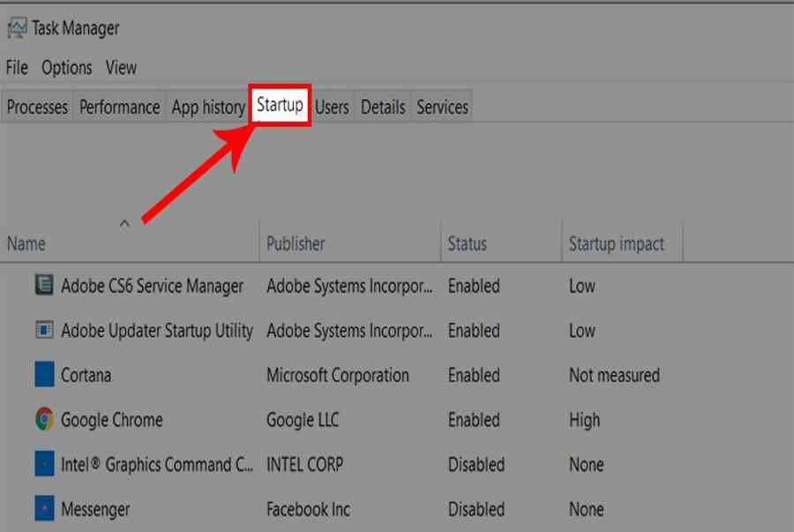Select the Messenger app icon
The width and height of the screenshot is (794, 532).
pyautogui.click(x=44, y=508)
